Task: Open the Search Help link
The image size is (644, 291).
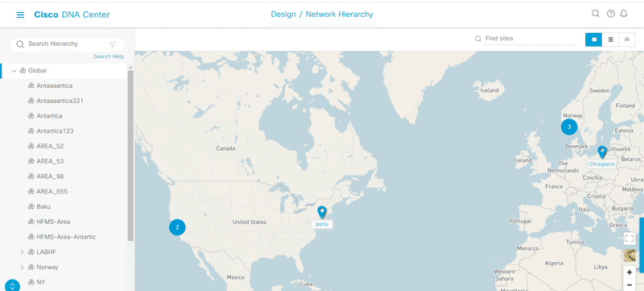Action: coord(109,56)
